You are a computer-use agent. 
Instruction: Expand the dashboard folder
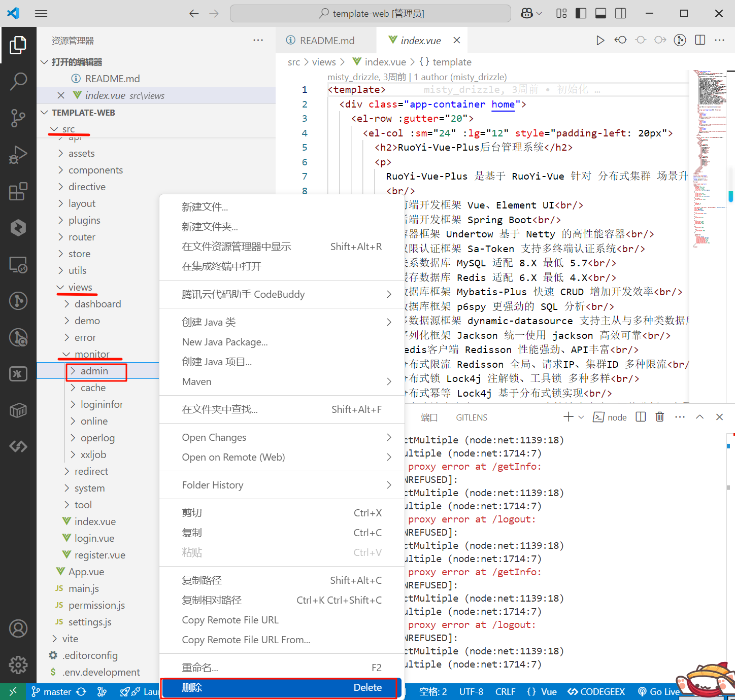point(67,304)
